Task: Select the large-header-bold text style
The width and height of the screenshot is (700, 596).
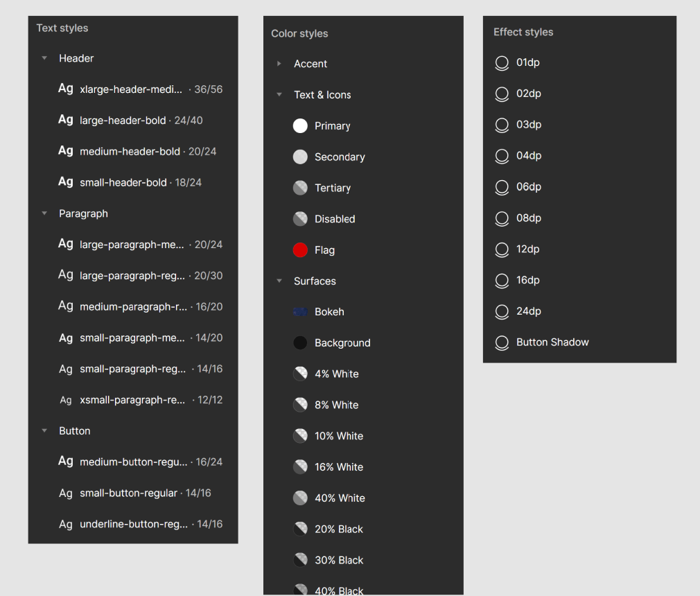Action: (x=123, y=121)
